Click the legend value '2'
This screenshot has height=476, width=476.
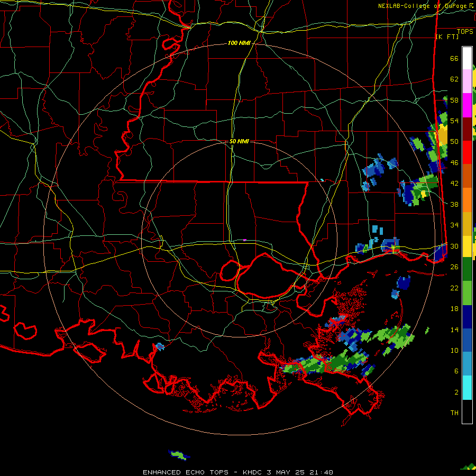(456, 392)
